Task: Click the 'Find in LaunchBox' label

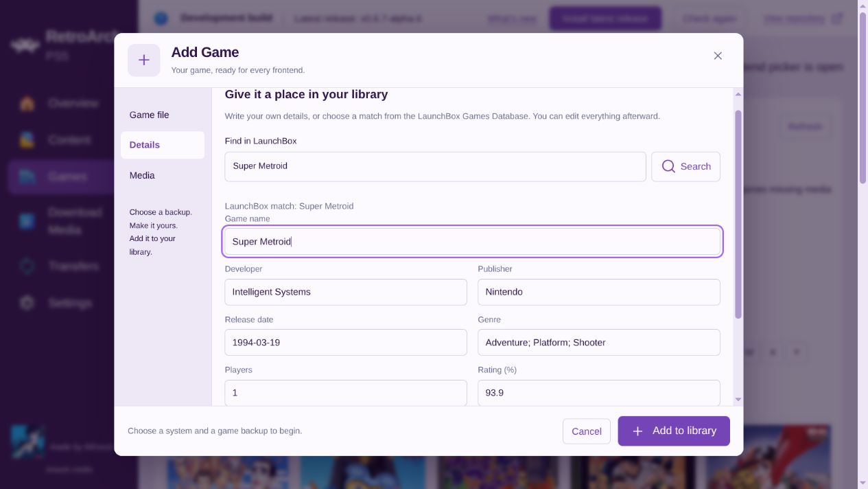Action: (261, 141)
